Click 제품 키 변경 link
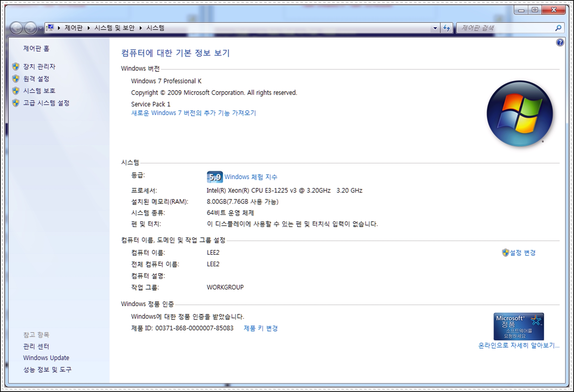Viewport: 574px width, 392px height. [x=261, y=328]
